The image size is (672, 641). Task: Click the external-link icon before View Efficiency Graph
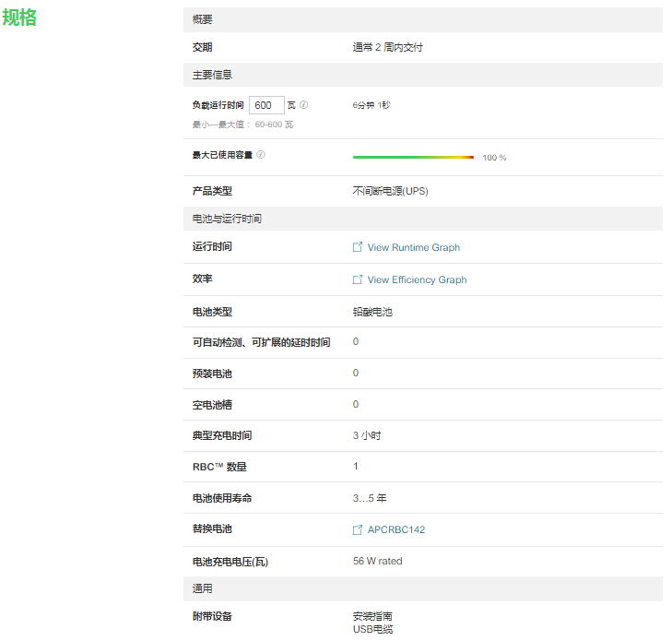358,279
